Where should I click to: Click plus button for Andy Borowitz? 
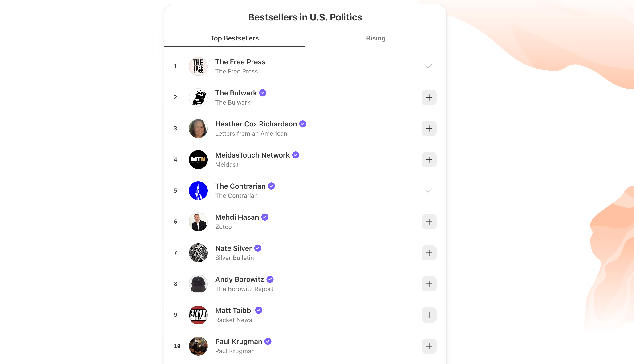coord(429,284)
